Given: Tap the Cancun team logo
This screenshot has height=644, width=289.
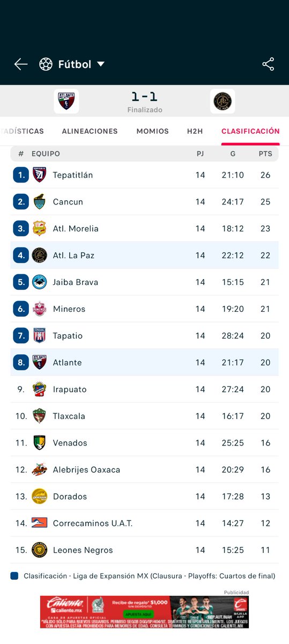Looking at the screenshot, I should 40,202.
